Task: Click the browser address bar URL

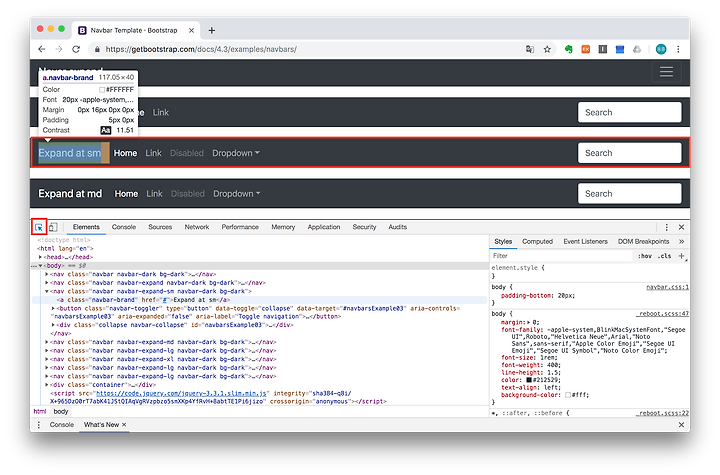Action: tap(201, 49)
